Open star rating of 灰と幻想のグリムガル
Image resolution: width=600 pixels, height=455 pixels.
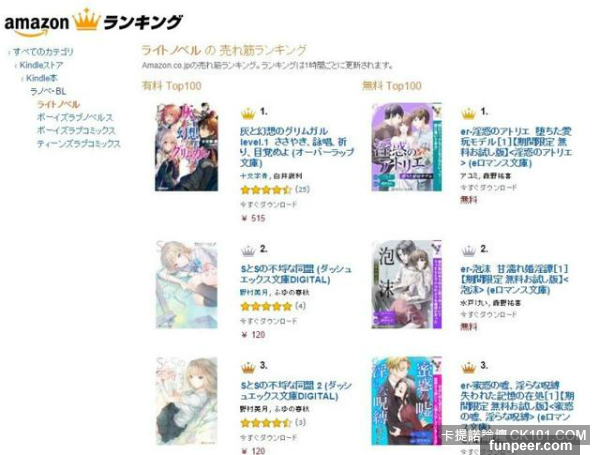pos(266,189)
